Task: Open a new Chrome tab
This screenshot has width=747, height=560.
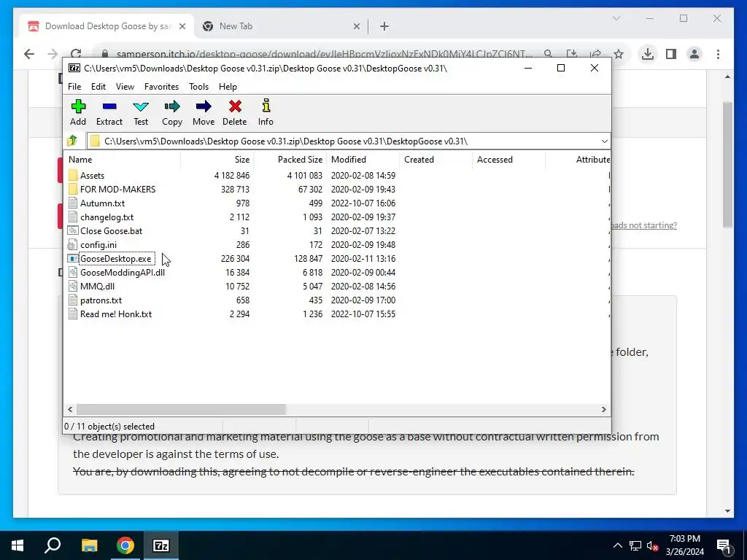Action: click(x=384, y=26)
